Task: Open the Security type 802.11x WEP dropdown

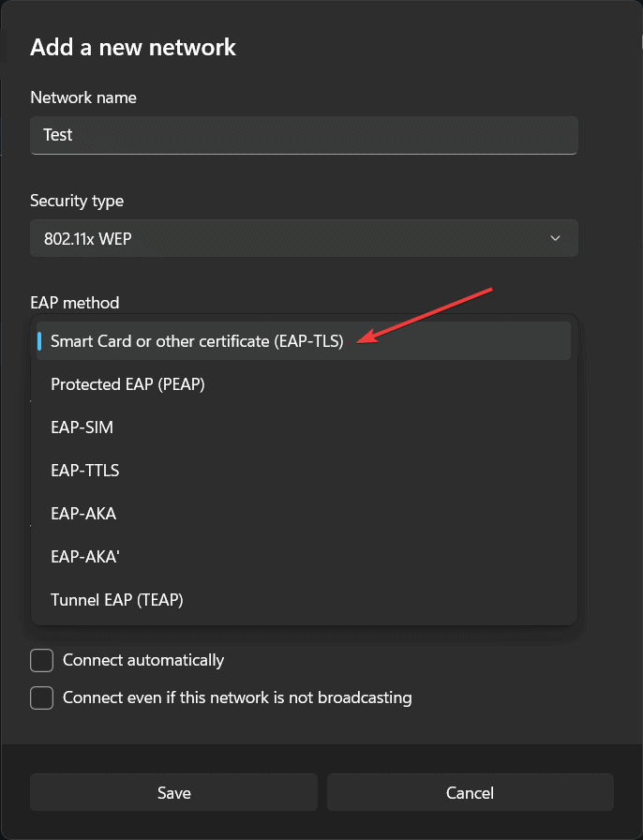Action: pos(304,238)
